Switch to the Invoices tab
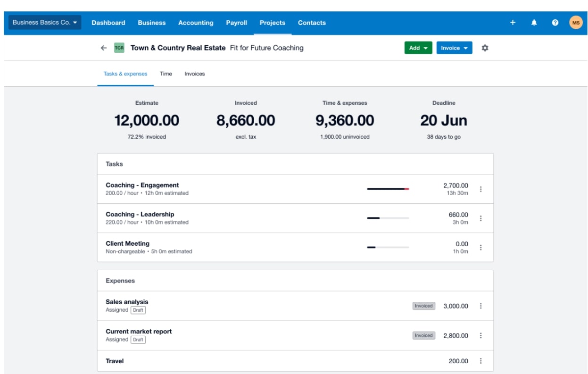Viewport: 588px width, 374px height. point(194,74)
